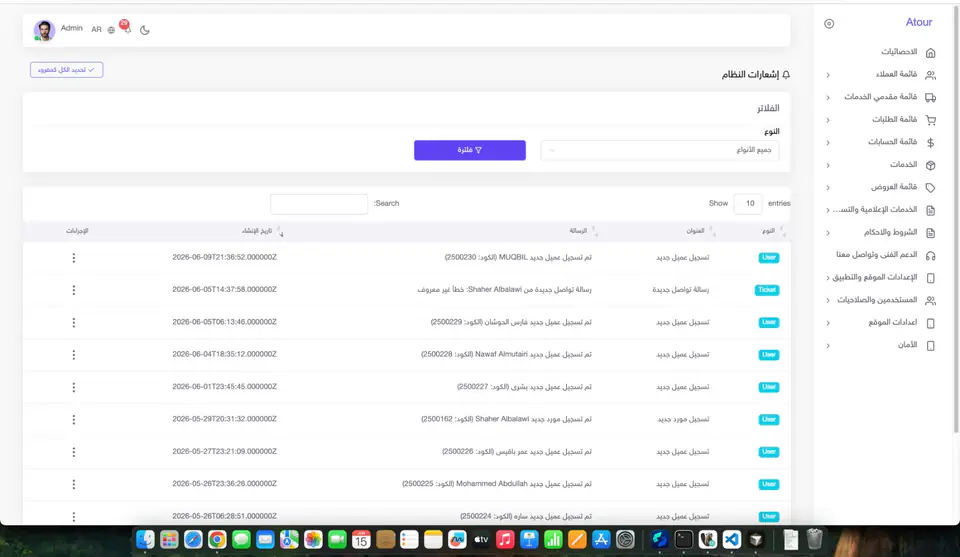Open actions menu for Shaher Albalawi ticket row
Viewport: 960px width, 557px height.
click(x=73, y=290)
